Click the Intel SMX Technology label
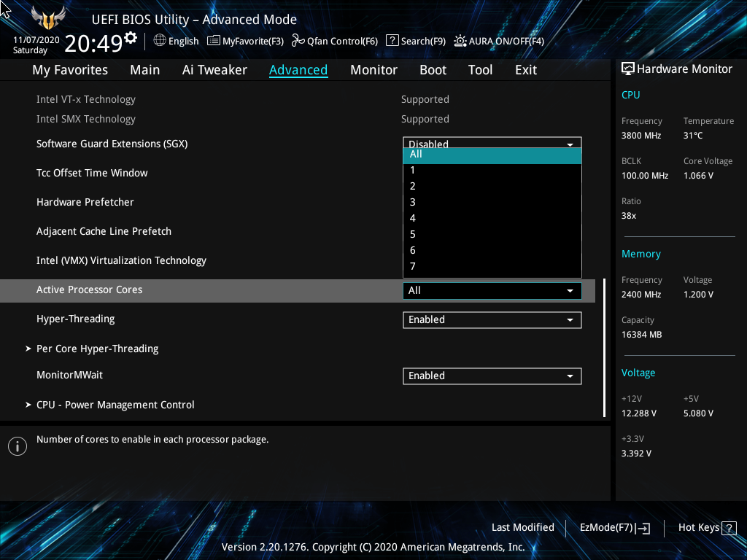747x560 pixels. 86,119
